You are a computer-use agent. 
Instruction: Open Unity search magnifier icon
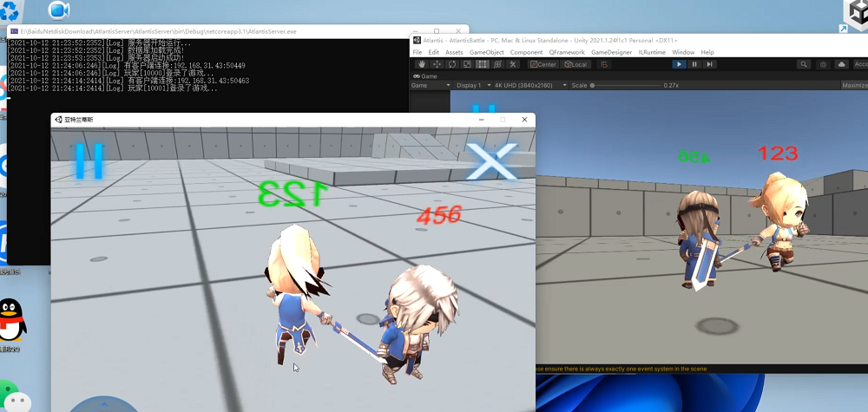coord(803,64)
